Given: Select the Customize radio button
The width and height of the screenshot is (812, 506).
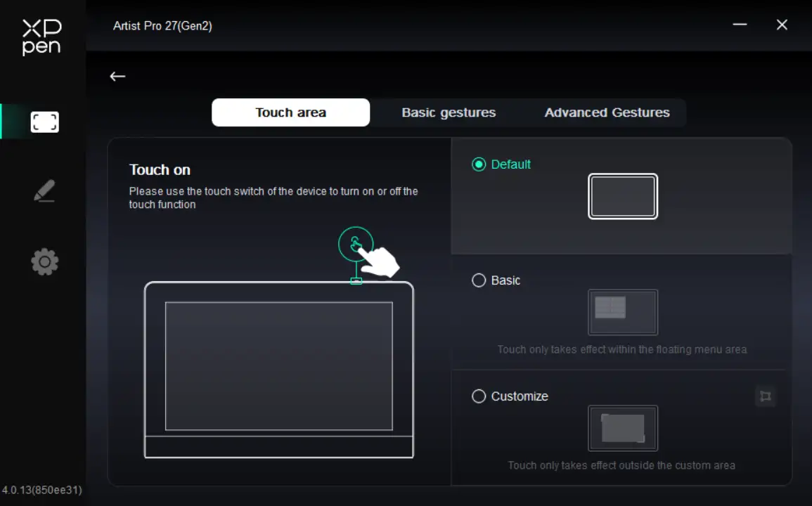Looking at the screenshot, I should pyautogui.click(x=479, y=396).
